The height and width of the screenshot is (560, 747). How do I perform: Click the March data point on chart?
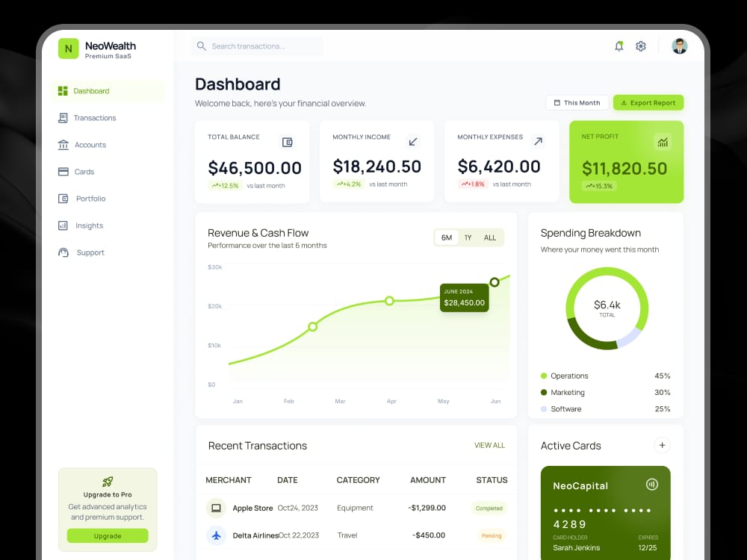312,327
